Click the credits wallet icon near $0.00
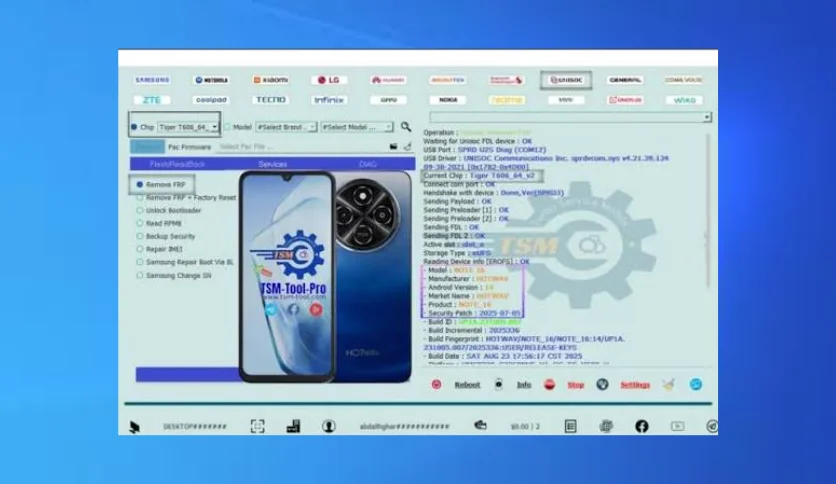 [480, 425]
